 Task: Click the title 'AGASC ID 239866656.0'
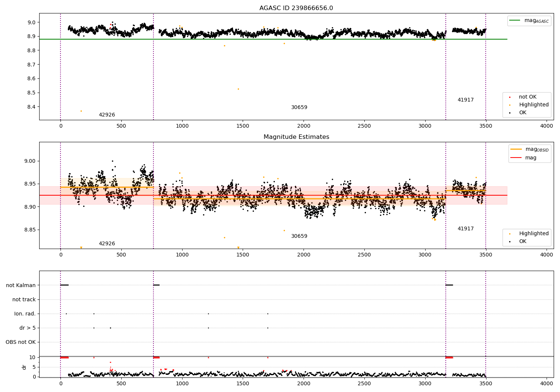[x=296, y=8]
